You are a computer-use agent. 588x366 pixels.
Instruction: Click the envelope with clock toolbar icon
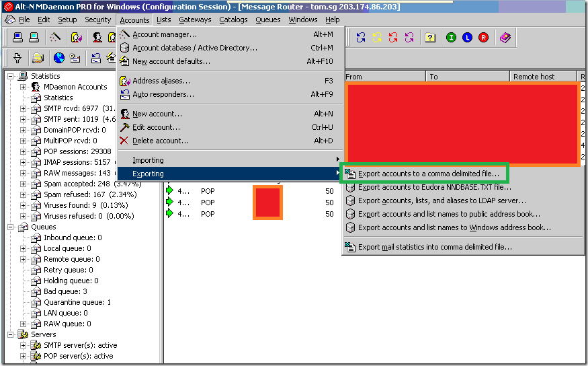click(75, 58)
